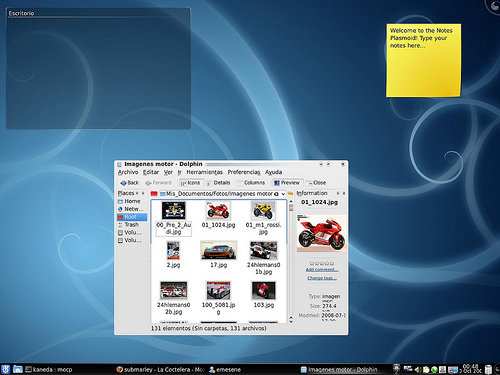Open the Herramientas menu
Screen dimensions: 500x375
(x=204, y=172)
